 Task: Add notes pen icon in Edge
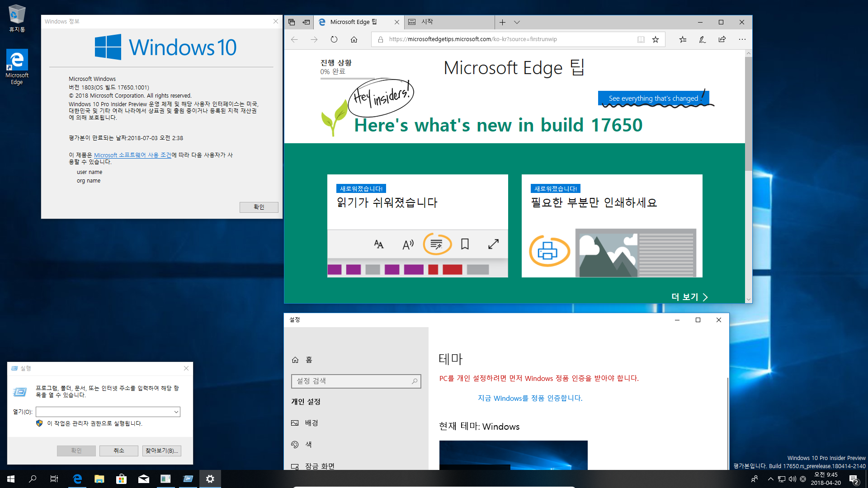tap(703, 39)
